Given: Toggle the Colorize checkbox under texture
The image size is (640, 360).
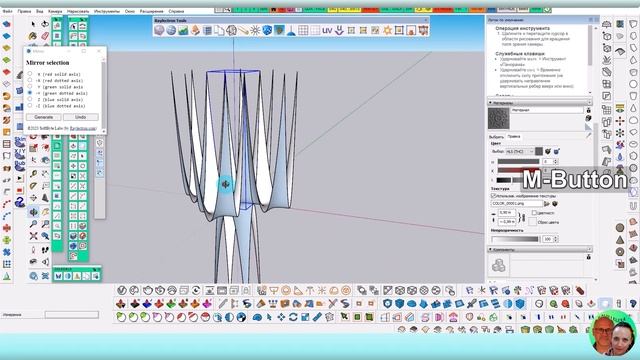Looking at the screenshot, I should pyautogui.click(x=534, y=213).
